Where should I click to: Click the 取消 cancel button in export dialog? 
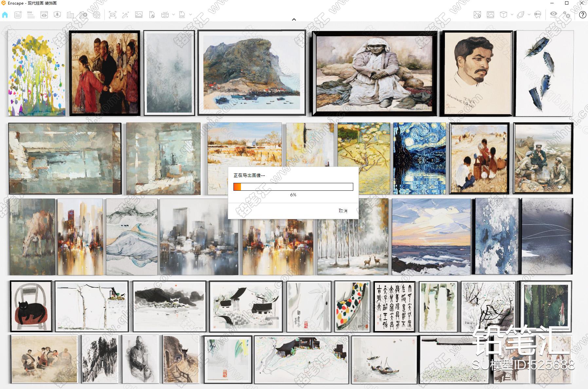pyautogui.click(x=343, y=211)
